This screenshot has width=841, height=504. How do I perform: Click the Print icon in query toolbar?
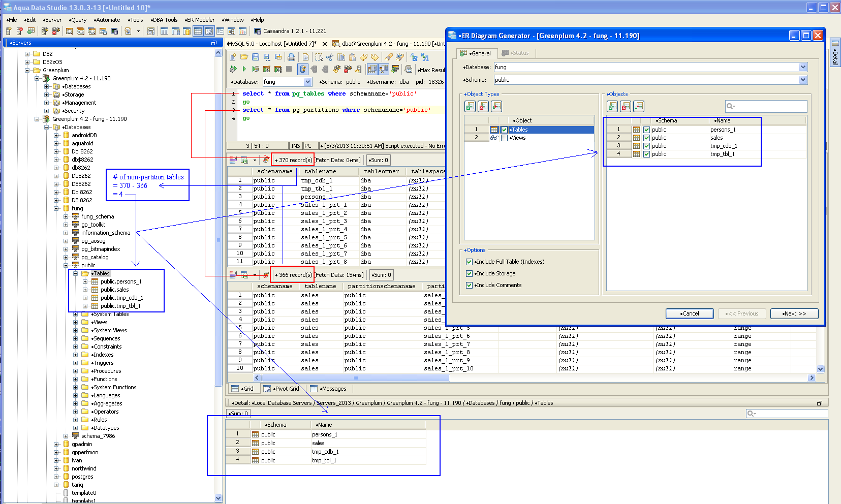291,57
